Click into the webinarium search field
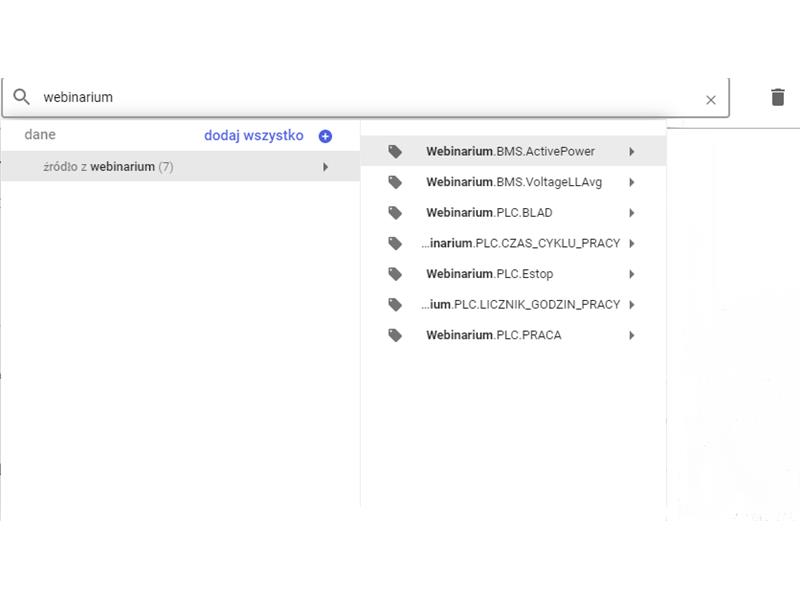The width and height of the screenshot is (800, 600). [367, 97]
